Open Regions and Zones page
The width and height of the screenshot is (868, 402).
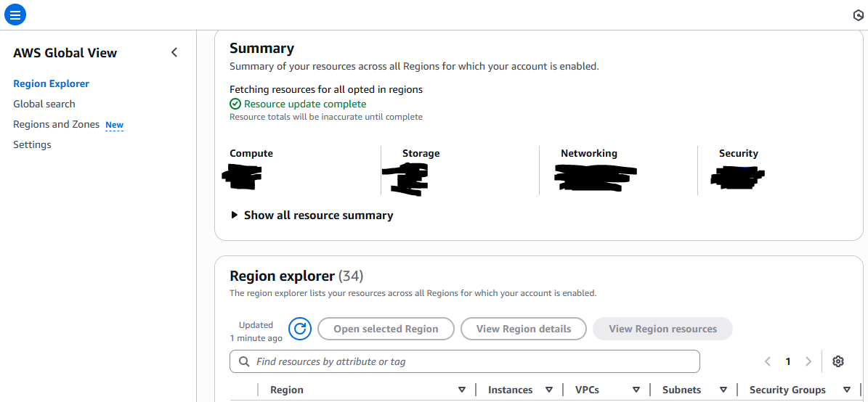57,124
